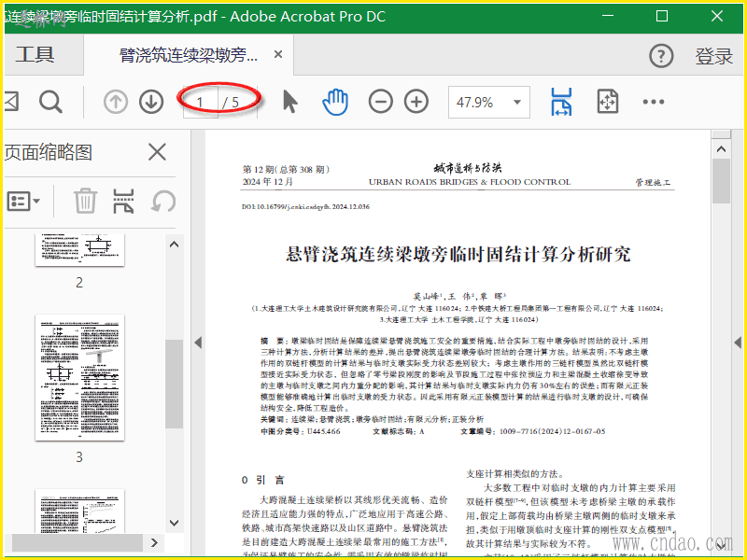Click the 关键词 keywords line
The image size is (747, 560).
coord(372,419)
